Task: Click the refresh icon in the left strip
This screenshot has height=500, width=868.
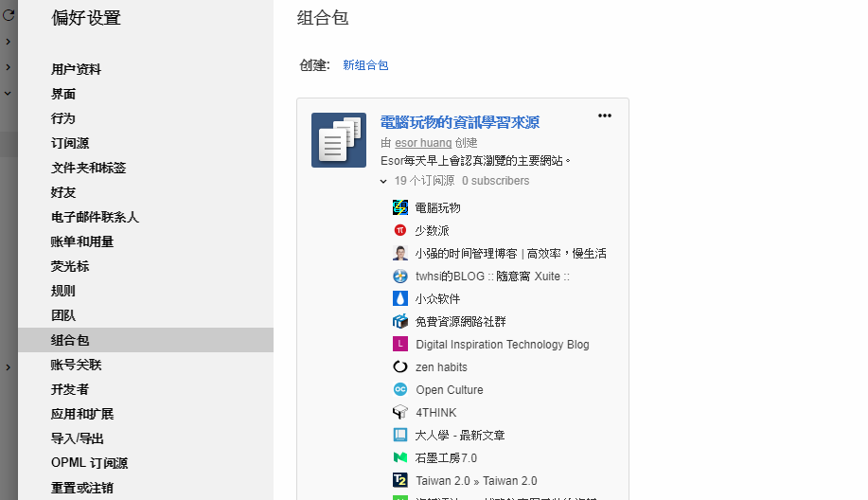Action: point(9,15)
